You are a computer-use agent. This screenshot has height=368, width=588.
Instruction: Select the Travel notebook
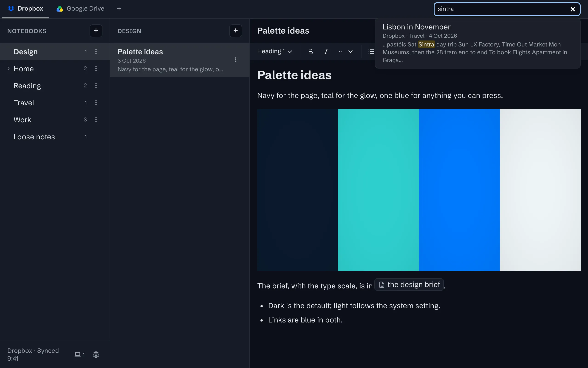(55, 103)
